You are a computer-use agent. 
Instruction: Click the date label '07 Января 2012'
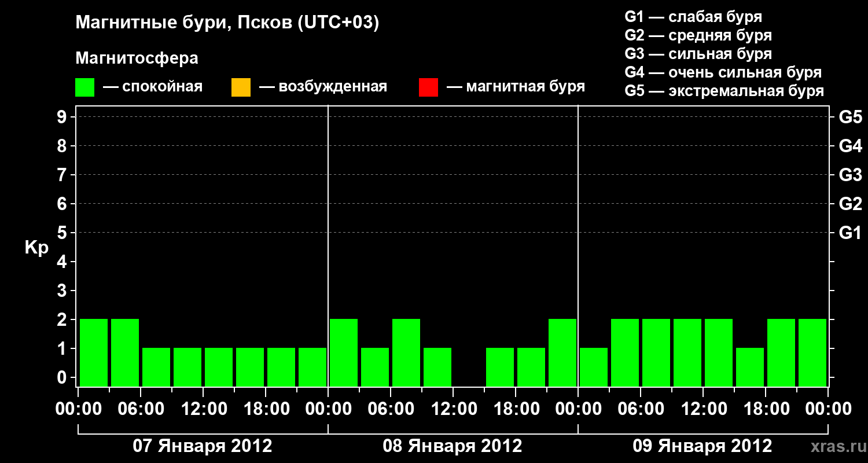pyautogui.click(x=203, y=446)
